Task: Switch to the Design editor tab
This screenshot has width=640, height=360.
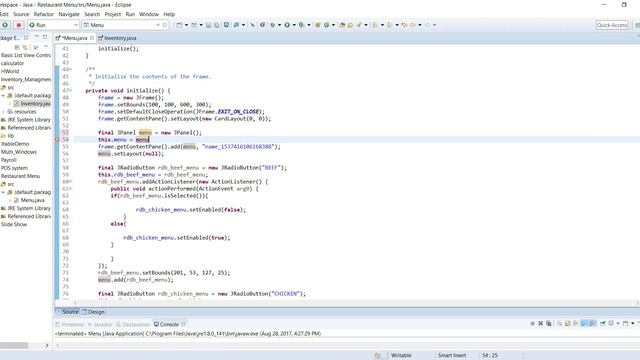Action: pyautogui.click(x=94, y=312)
